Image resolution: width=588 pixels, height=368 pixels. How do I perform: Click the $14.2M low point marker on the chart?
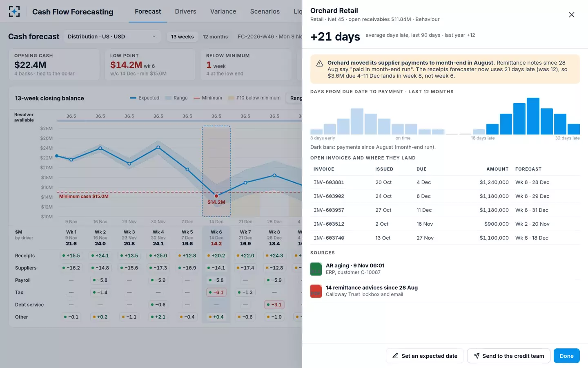pyautogui.click(x=216, y=196)
